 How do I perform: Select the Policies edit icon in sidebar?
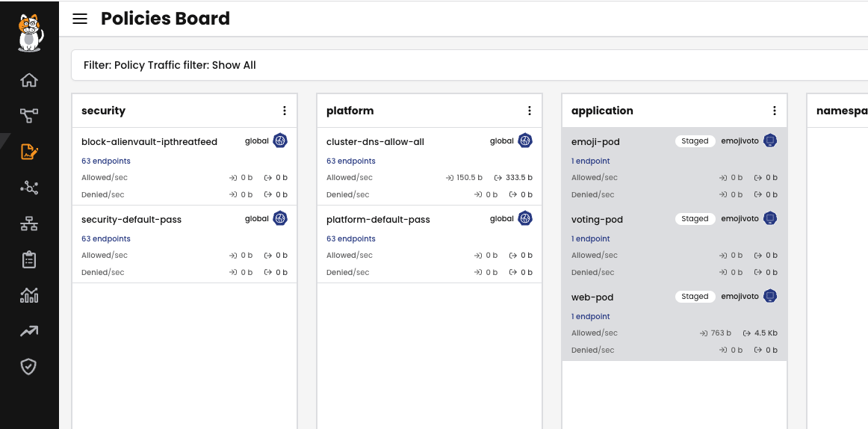click(29, 152)
